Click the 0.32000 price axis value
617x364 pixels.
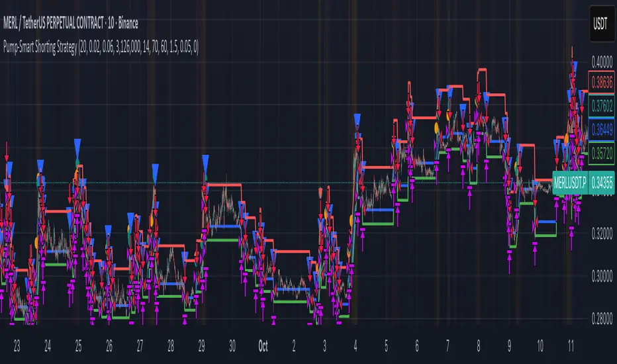point(602,234)
